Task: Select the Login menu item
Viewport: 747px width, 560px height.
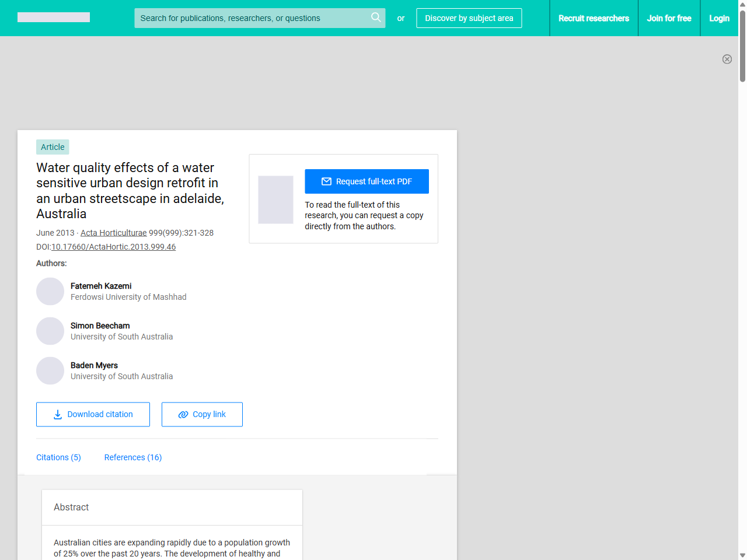Action: point(719,18)
